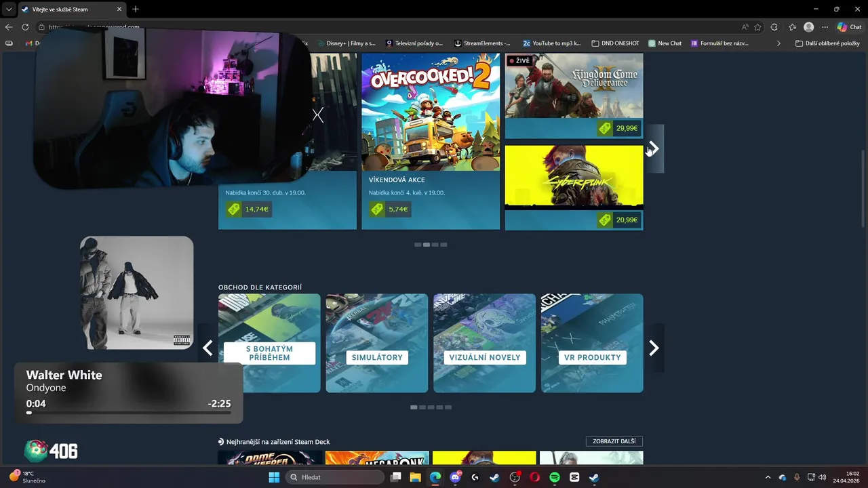This screenshot has height=488, width=868.
Task: Click the Walter White song progress bar
Action: pyautogui.click(x=129, y=413)
